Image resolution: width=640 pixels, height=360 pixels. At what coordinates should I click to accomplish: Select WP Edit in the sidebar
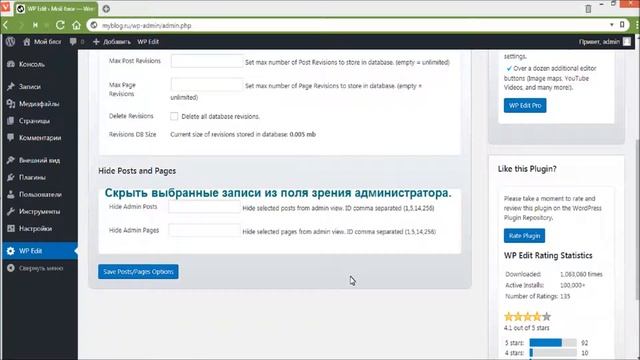[x=39, y=251]
